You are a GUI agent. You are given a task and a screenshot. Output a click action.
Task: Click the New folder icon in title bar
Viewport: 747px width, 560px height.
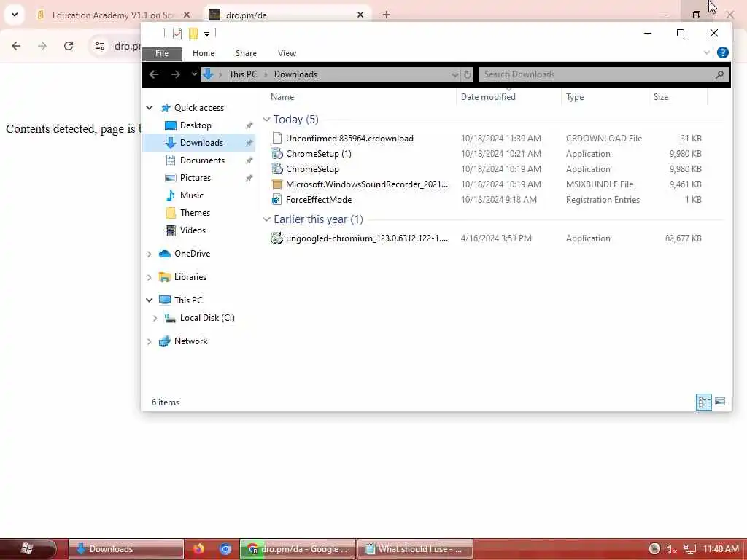click(193, 34)
